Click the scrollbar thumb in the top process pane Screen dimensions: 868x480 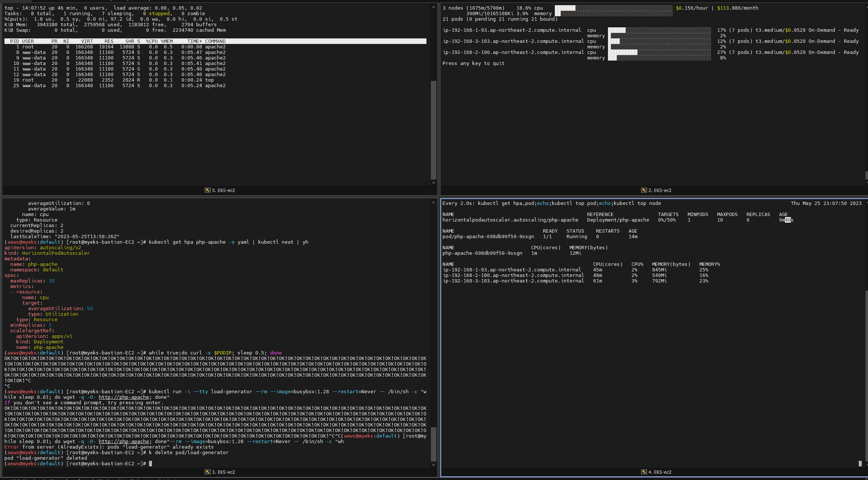click(x=433, y=129)
